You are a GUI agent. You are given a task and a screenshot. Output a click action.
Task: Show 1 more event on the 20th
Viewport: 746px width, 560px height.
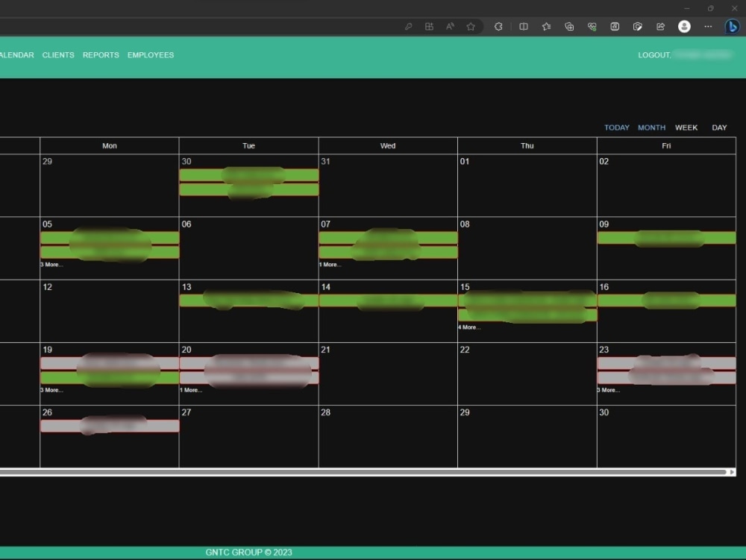click(x=191, y=390)
